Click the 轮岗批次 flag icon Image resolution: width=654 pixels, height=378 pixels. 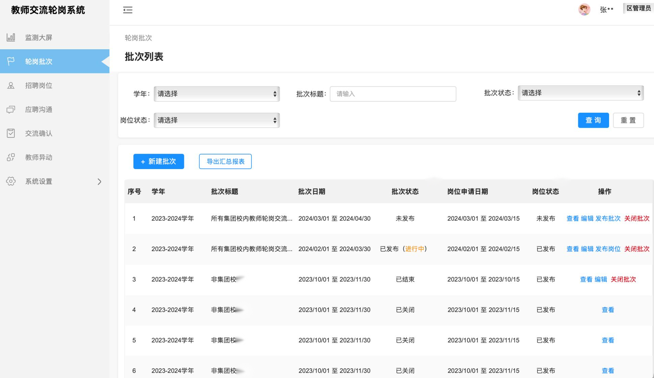pos(11,61)
